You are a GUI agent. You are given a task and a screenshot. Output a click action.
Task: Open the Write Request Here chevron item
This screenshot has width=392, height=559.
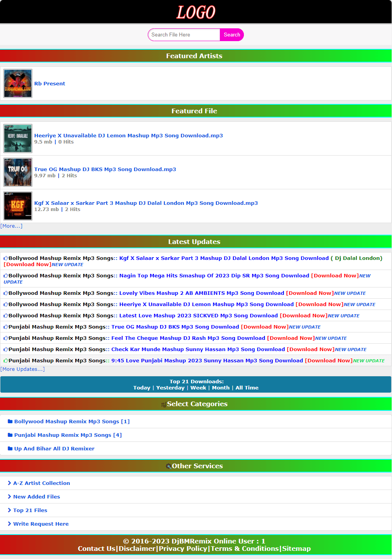click(x=9, y=524)
